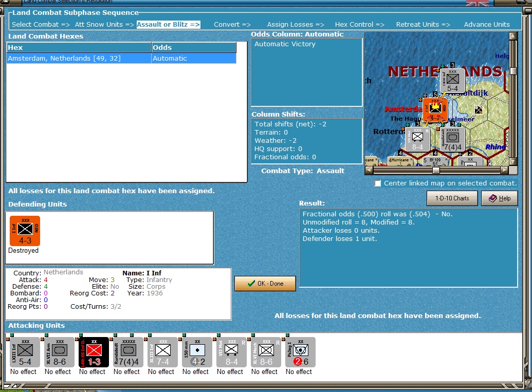The image size is (532, 392).
Task: Select the Rundstedt 7(4)4 HQ unit
Action: (x=129, y=352)
